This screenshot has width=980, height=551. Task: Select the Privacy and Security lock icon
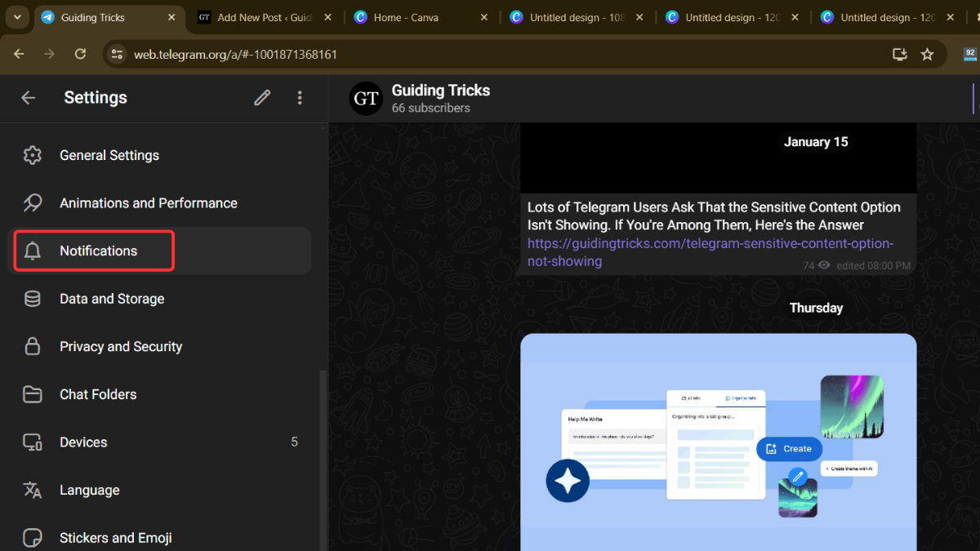[x=33, y=346]
